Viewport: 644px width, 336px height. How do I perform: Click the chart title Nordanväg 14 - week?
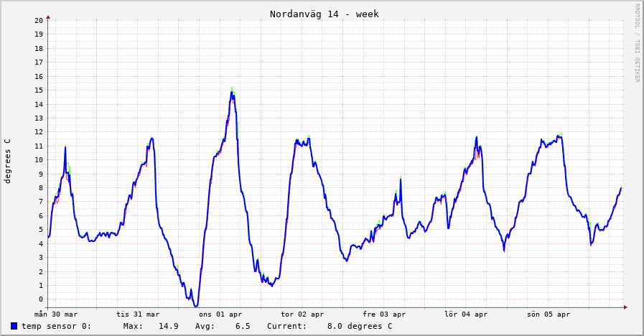324,14
